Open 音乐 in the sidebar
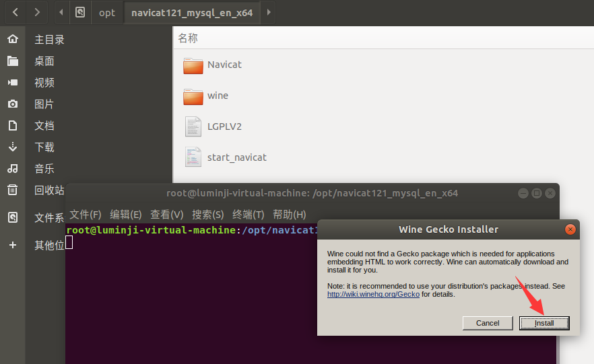The height and width of the screenshot is (364, 594). tap(44, 168)
